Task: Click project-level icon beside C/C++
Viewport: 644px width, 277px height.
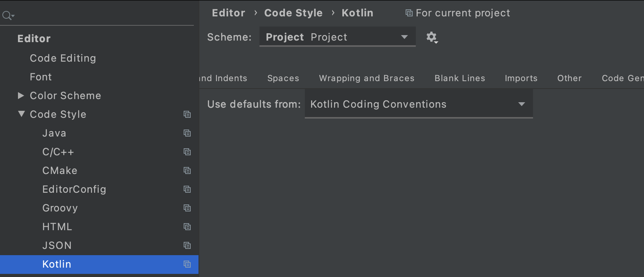Action: (x=187, y=152)
